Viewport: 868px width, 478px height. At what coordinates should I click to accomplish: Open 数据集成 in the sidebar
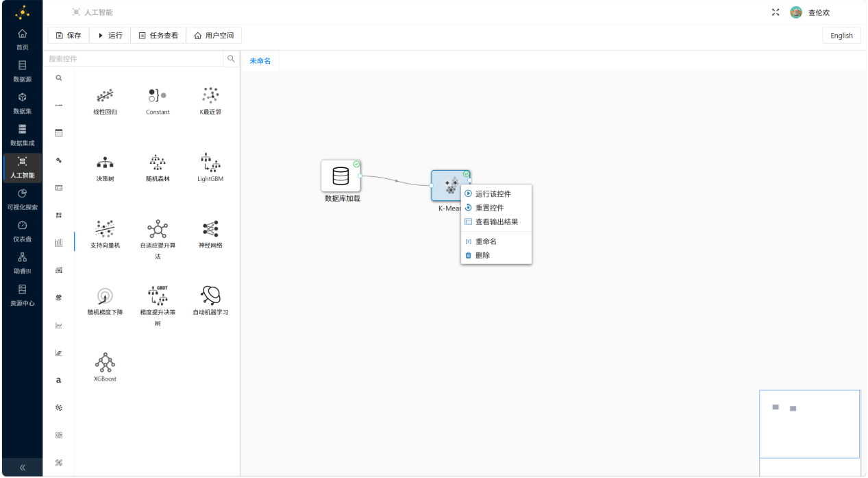click(x=22, y=135)
